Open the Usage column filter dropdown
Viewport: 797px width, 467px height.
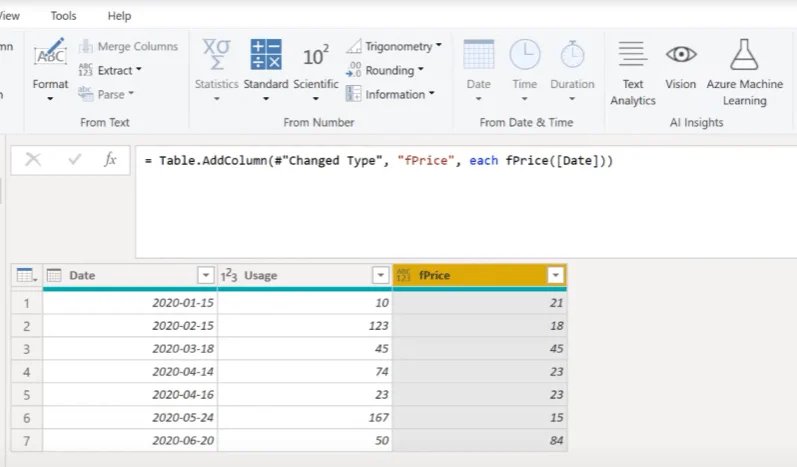380,275
